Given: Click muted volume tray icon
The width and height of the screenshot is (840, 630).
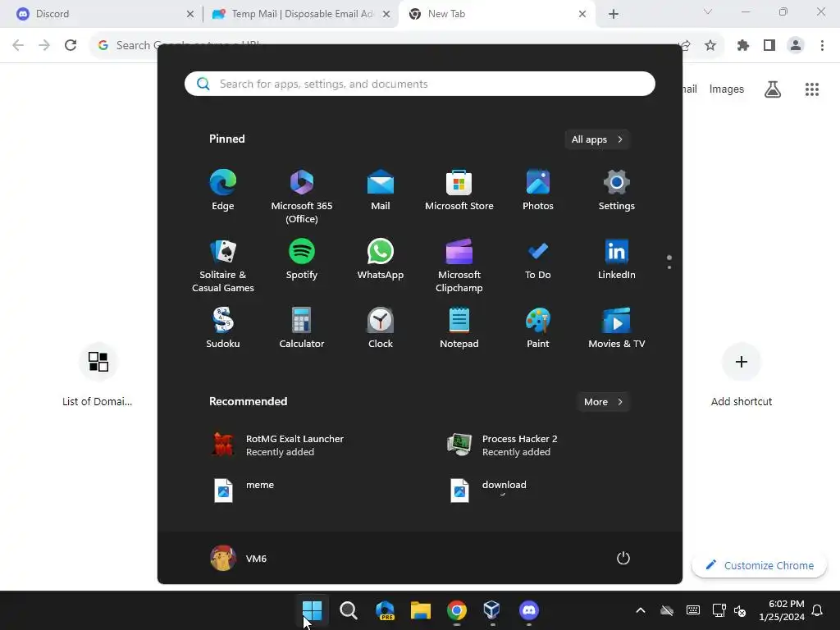Looking at the screenshot, I should click(740, 610).
